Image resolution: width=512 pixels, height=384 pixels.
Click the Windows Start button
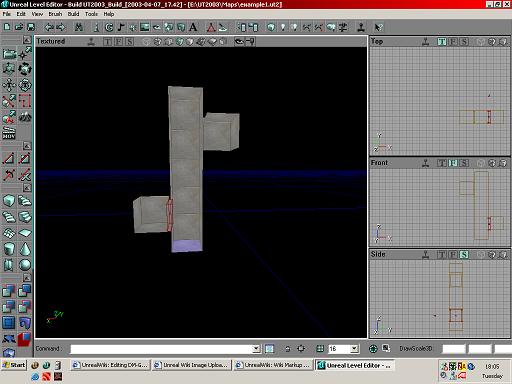(14, 365)
